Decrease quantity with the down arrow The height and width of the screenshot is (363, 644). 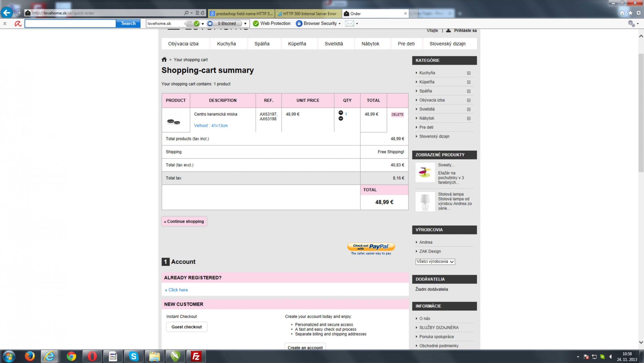pos(341,118)
